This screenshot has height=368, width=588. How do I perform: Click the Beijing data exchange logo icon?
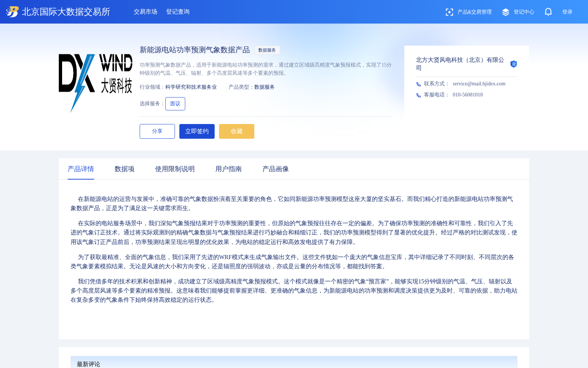click(12, 12)
